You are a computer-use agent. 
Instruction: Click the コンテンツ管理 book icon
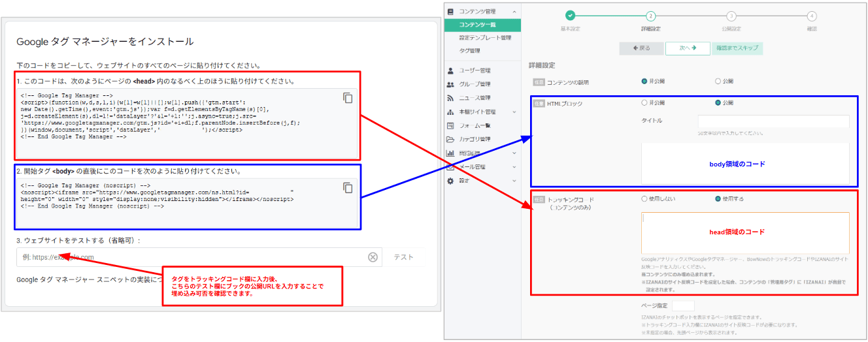coord(450,12)
